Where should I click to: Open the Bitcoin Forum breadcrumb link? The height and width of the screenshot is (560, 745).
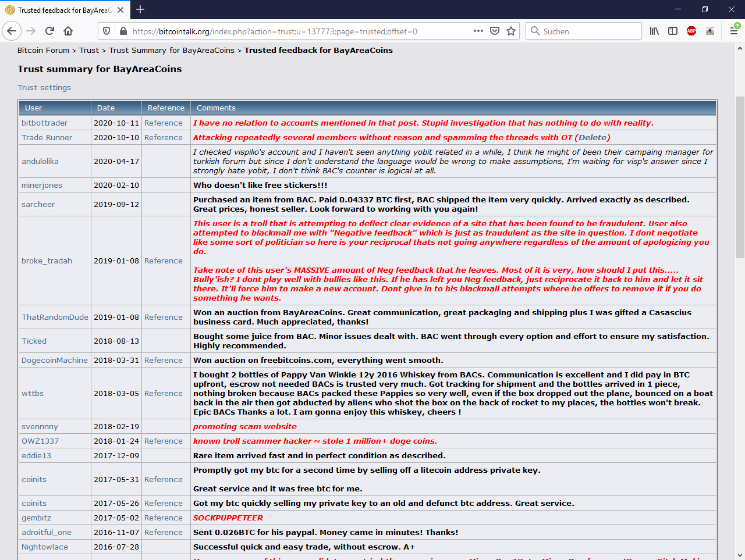click(43, 51)
